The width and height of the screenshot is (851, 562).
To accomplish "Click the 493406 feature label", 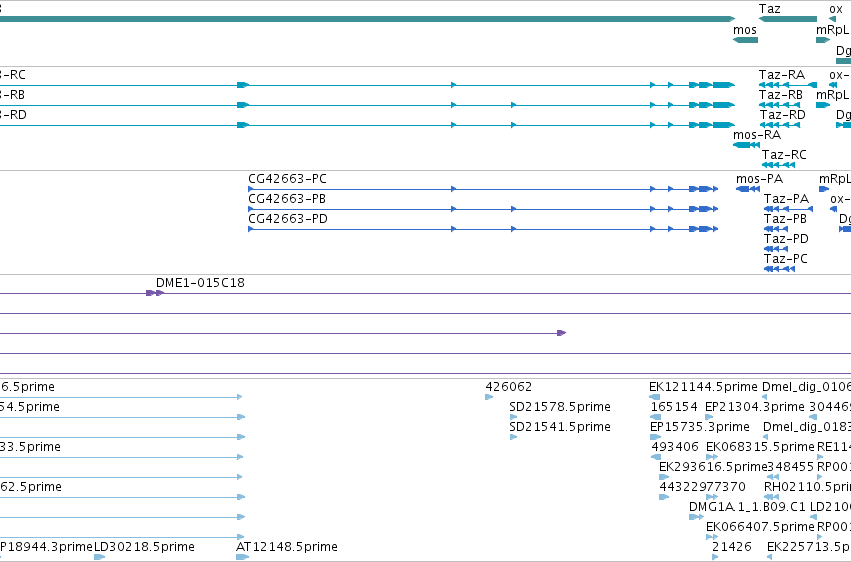I will click(x=675, y=447).
